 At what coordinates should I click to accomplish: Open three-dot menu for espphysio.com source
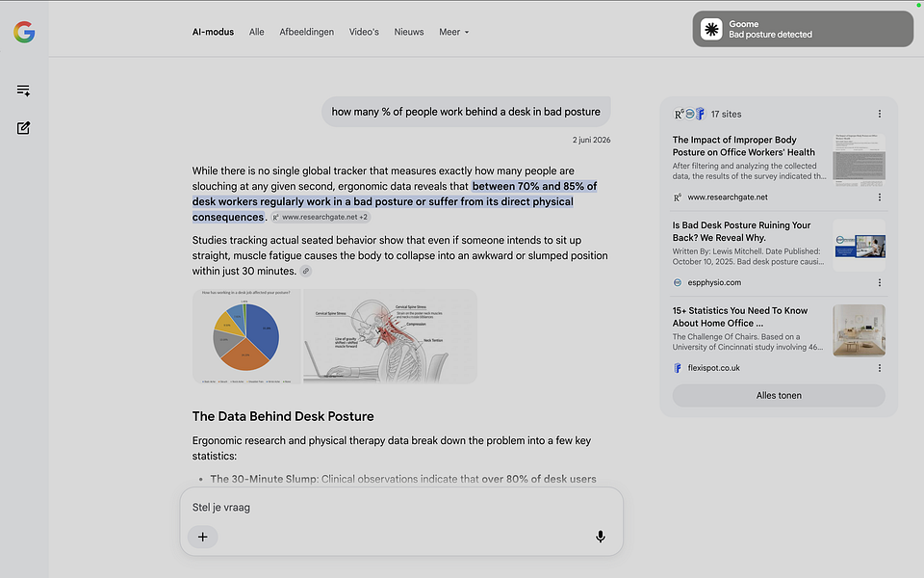pyautogui.click(x=879, y=282)
